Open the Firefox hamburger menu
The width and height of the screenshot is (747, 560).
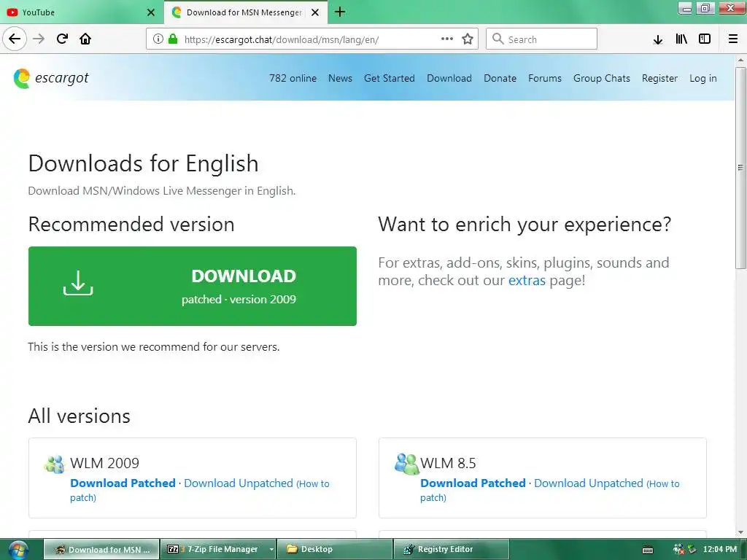point(733,39)
